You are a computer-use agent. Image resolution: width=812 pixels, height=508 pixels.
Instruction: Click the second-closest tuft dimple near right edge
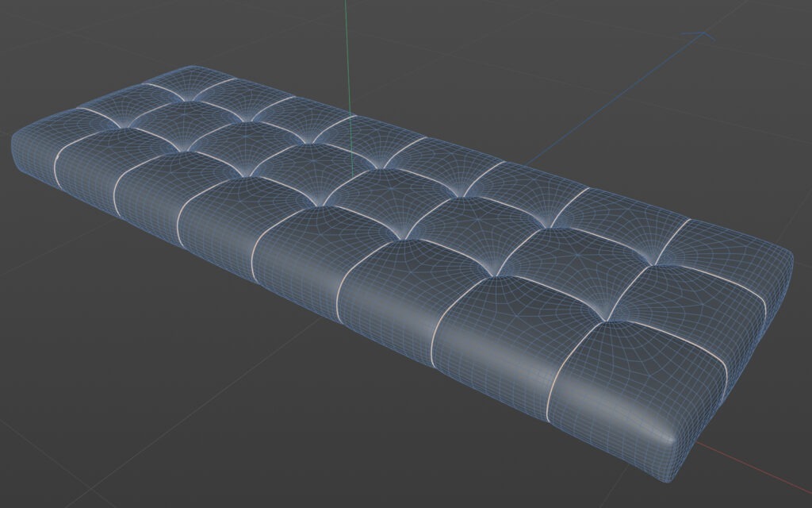click(x=657, y=264)
